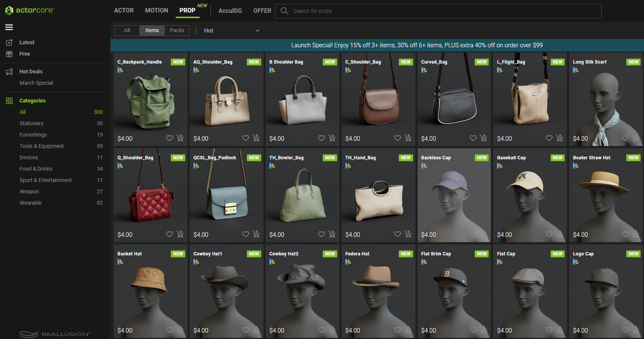
Task: Add B Shoulder Bag to cart
Action: click(332, 138)
